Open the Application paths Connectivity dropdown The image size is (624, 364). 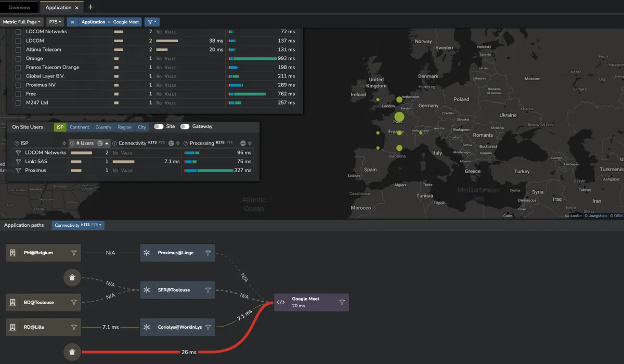click(78, 225)
